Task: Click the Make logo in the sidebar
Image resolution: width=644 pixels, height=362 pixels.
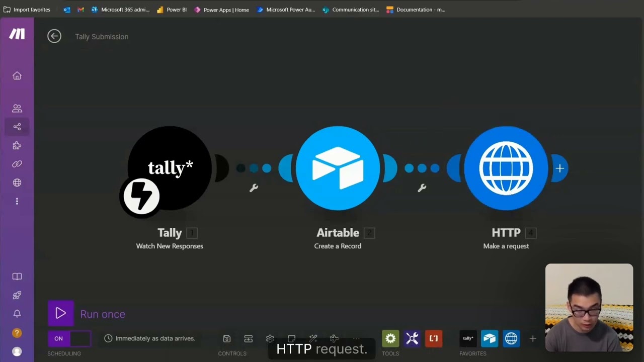Action: tap(17, 34)
